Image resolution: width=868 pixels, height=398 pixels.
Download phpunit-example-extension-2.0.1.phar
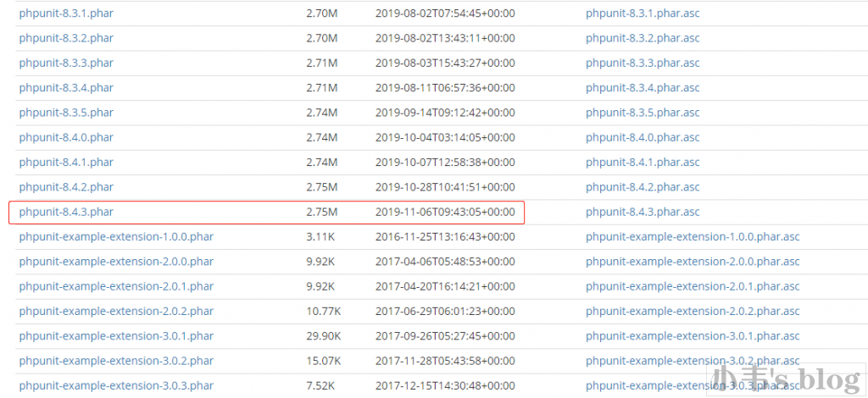point(116,286)
